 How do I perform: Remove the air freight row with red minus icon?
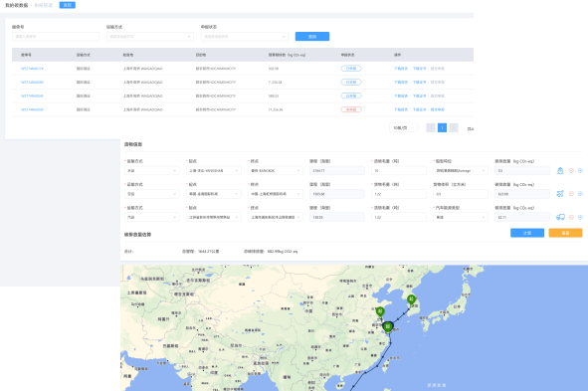[571, 194]
